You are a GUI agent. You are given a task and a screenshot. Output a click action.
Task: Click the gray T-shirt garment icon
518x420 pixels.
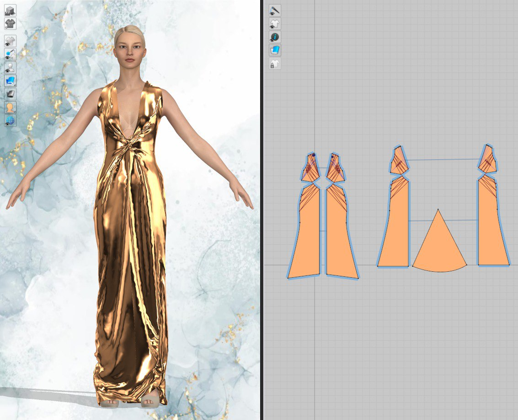10,23
